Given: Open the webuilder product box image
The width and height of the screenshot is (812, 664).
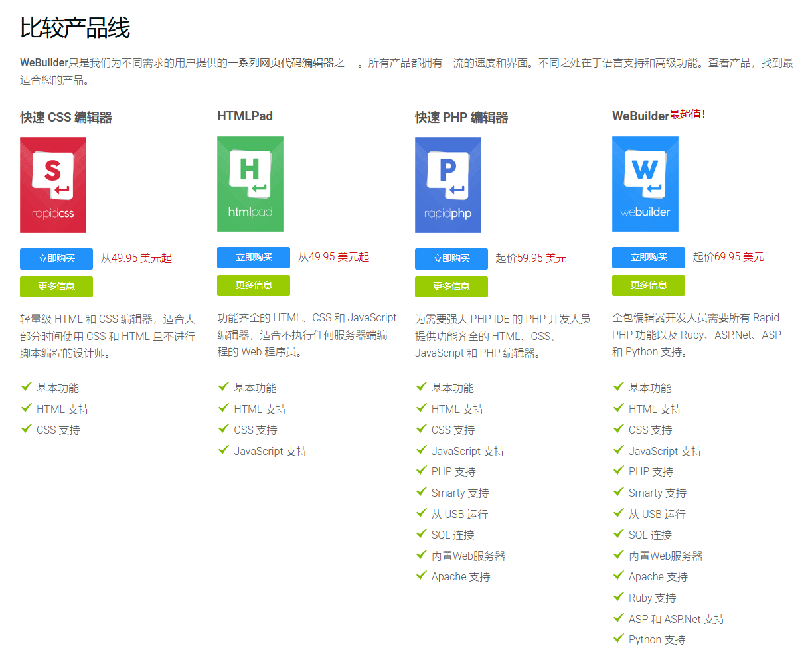Looking at the screenshot, I should coord(645,184).
